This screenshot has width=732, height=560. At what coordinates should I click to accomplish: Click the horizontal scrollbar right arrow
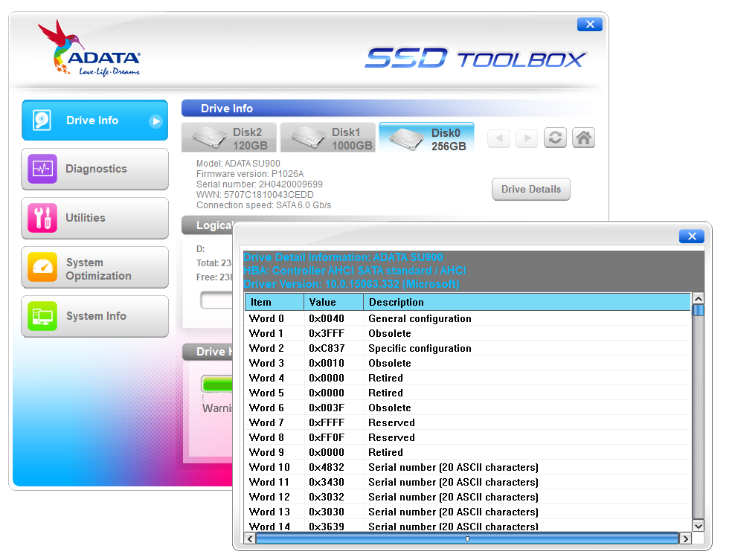[685, 539]
